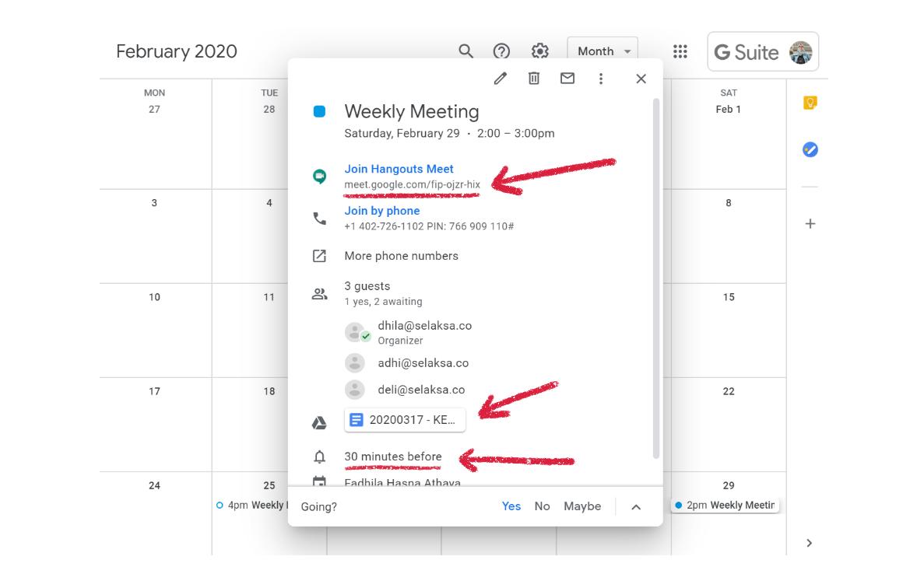Click the Weekly Meeting title
Screen dimensions: 924x588
(x=411, y=111)
